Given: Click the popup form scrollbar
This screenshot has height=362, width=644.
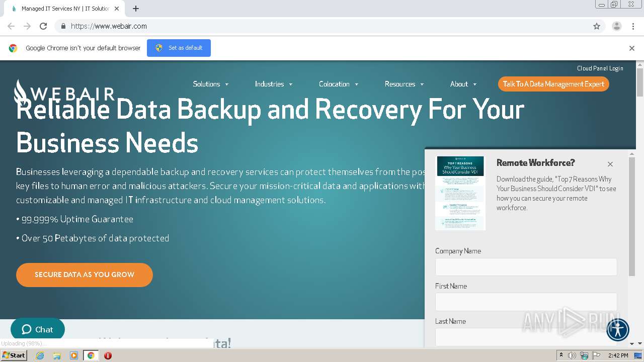Looking at the screenshot, I should [x=632, y=216].
